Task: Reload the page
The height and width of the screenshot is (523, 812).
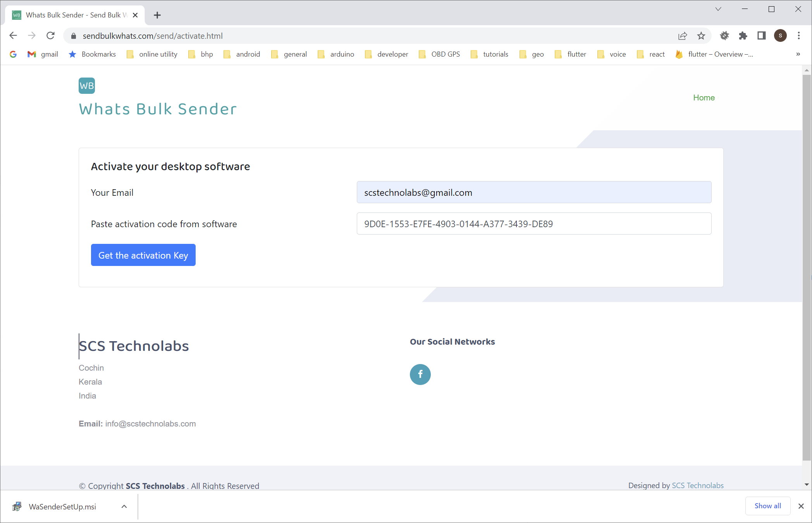Action: click(x=50, y=36)
